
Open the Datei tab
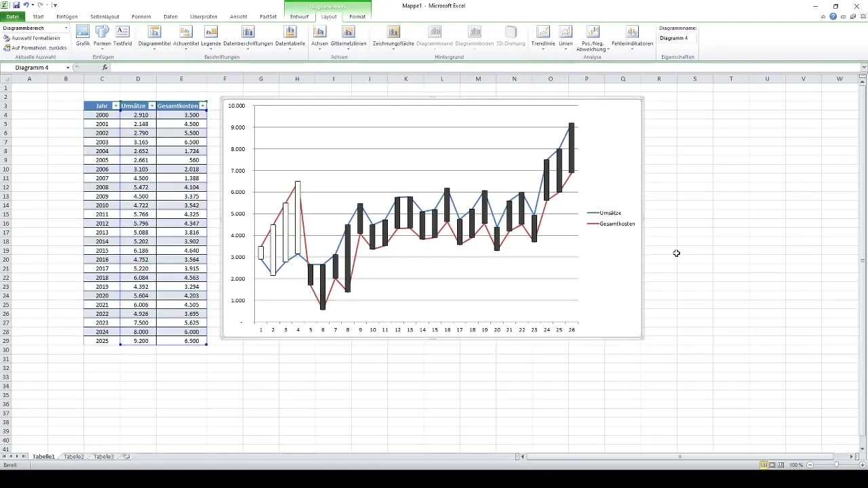click(x=12, y=16)
